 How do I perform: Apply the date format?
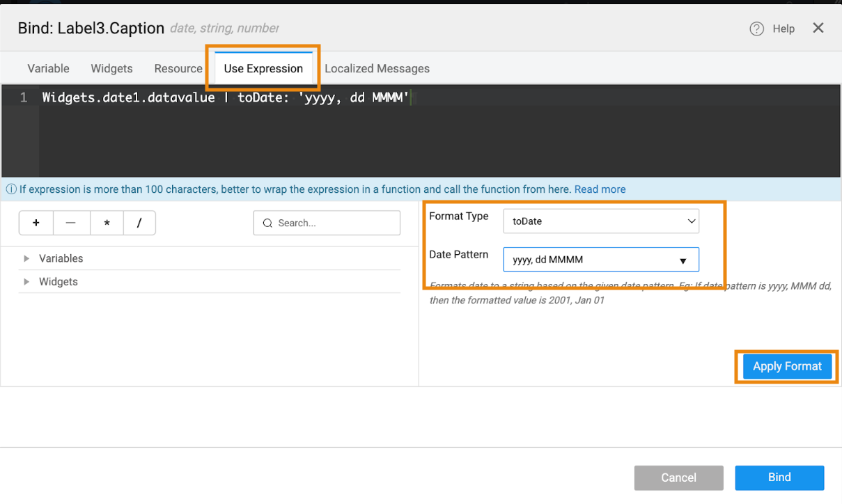(787, 366)
